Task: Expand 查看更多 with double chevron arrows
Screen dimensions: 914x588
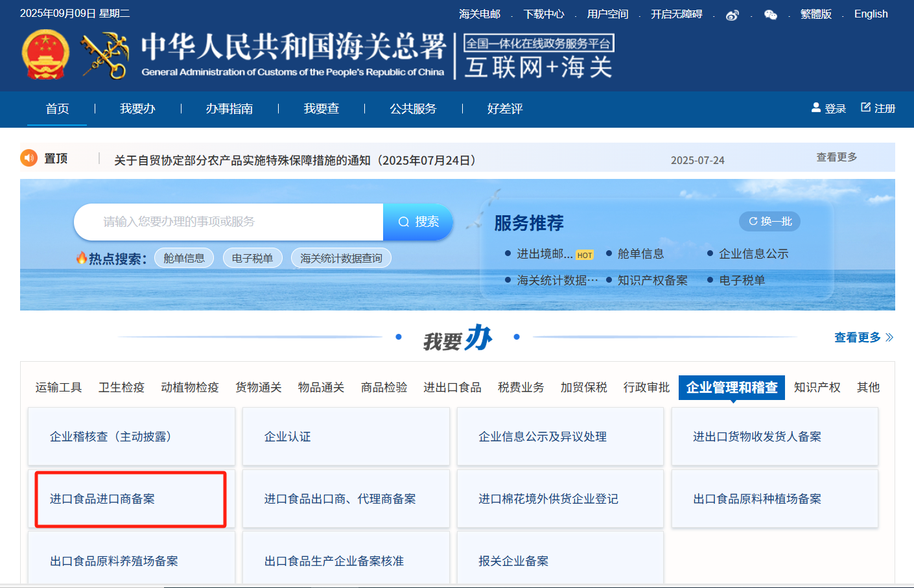Action: pyautogui.click(x=863, y=337)
